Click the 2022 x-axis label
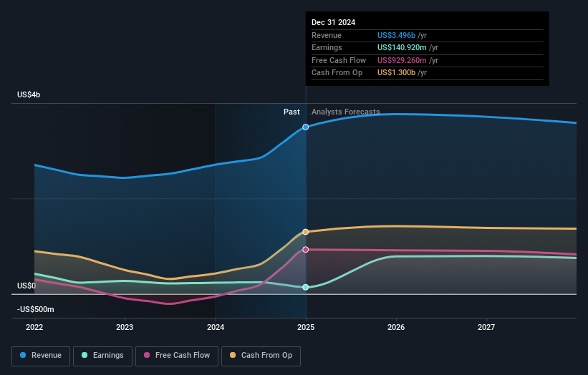The height and width of the screenshot is (375, 588). tap(34, 328)
